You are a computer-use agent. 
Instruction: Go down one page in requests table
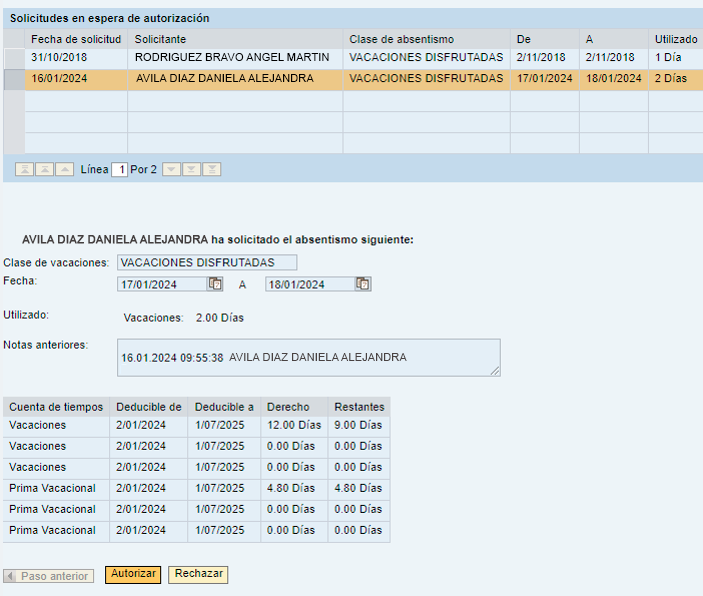[x=192, y=170]
